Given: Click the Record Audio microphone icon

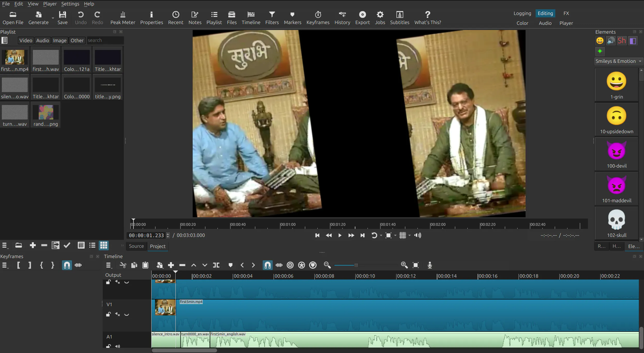Looking at the screenshot, I should pos(430,265).
